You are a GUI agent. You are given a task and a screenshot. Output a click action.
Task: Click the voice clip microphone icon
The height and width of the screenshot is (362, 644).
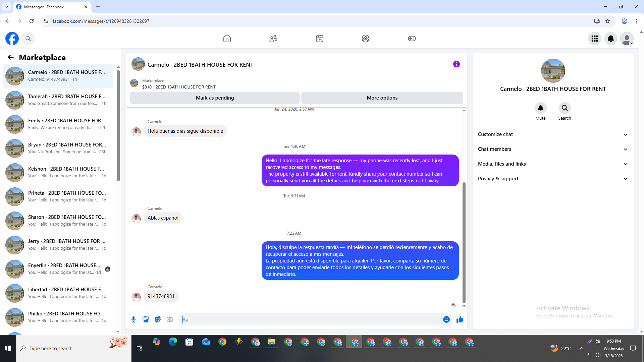click(x=133, y=319)
